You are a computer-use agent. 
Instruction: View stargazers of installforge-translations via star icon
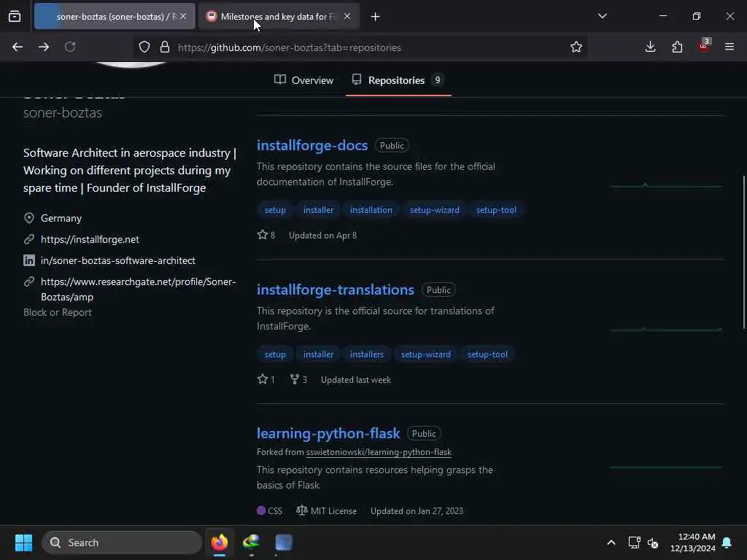[x=266, y=379]
